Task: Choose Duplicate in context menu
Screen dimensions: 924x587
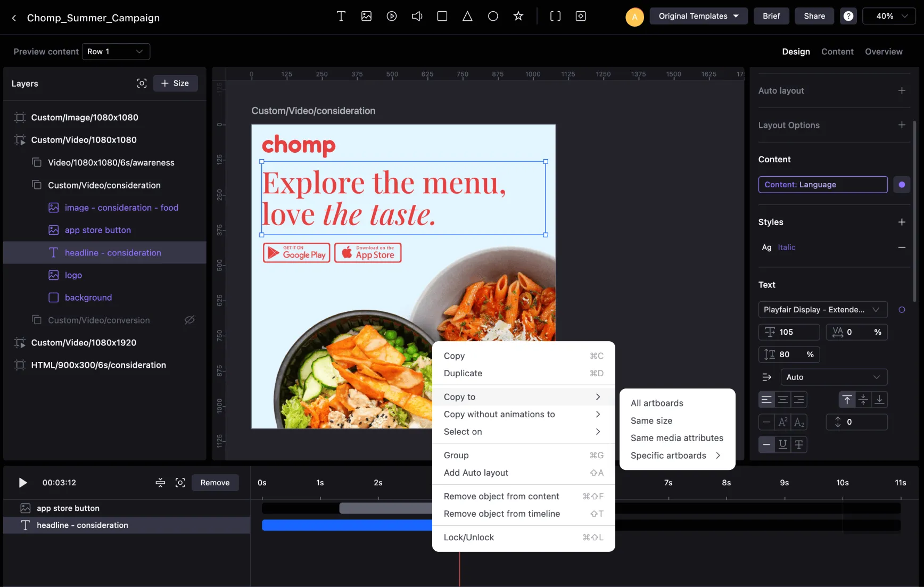Action: (x=524, y=374)
